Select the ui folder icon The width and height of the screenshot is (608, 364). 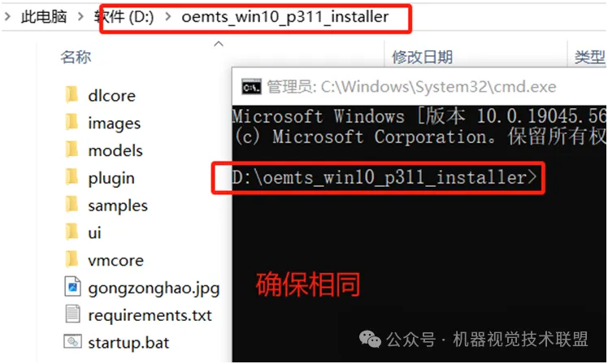pos(72,232)
